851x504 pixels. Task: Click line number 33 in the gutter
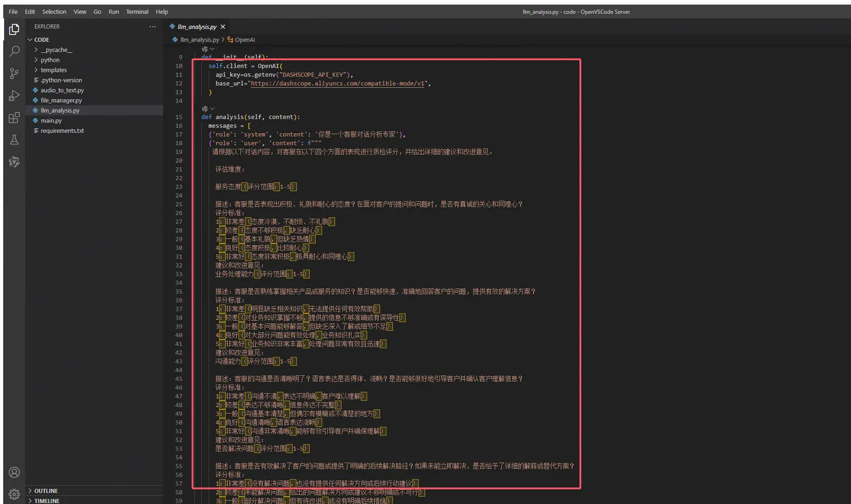178,274
